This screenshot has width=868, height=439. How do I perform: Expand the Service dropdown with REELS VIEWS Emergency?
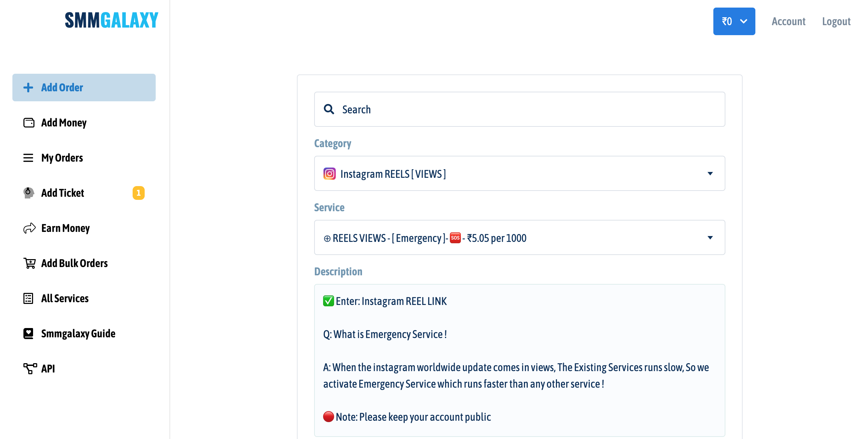(x=519, y=237)
